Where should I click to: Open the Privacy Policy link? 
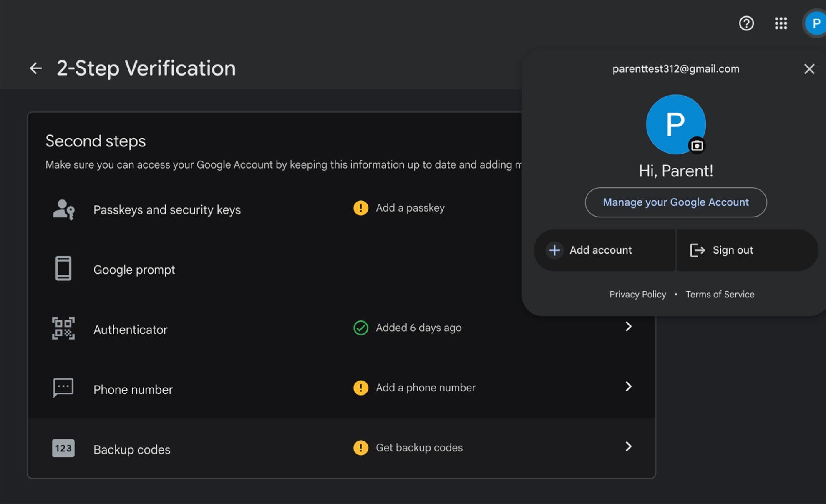tap(637, 295)
